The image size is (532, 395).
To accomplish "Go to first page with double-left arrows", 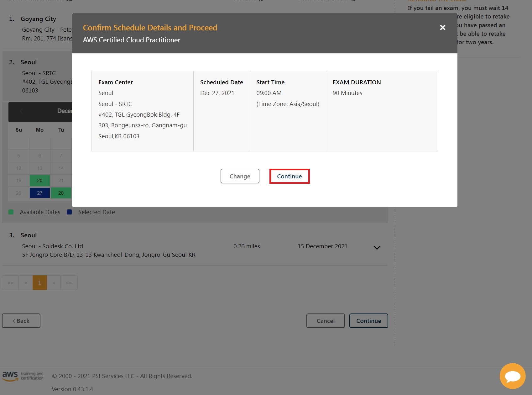I will click(10, 283).
